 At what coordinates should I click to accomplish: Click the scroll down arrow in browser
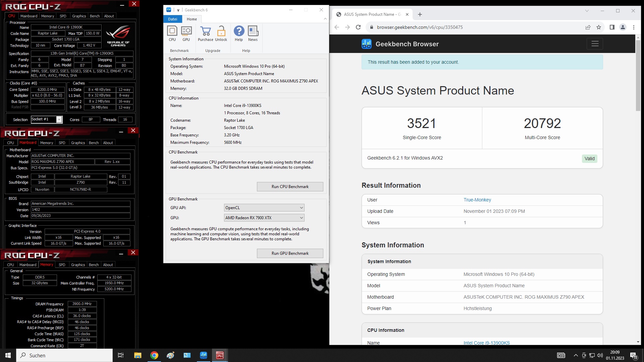[638, 342]
